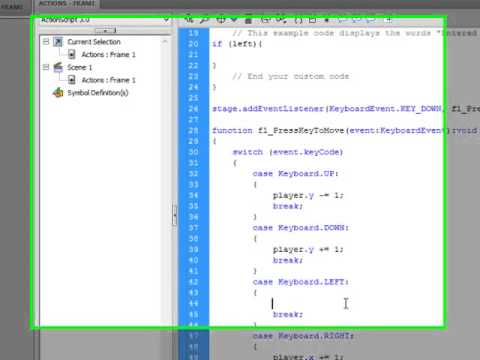
Task: Click the '// End your custom code' comment
Action: 291,76
